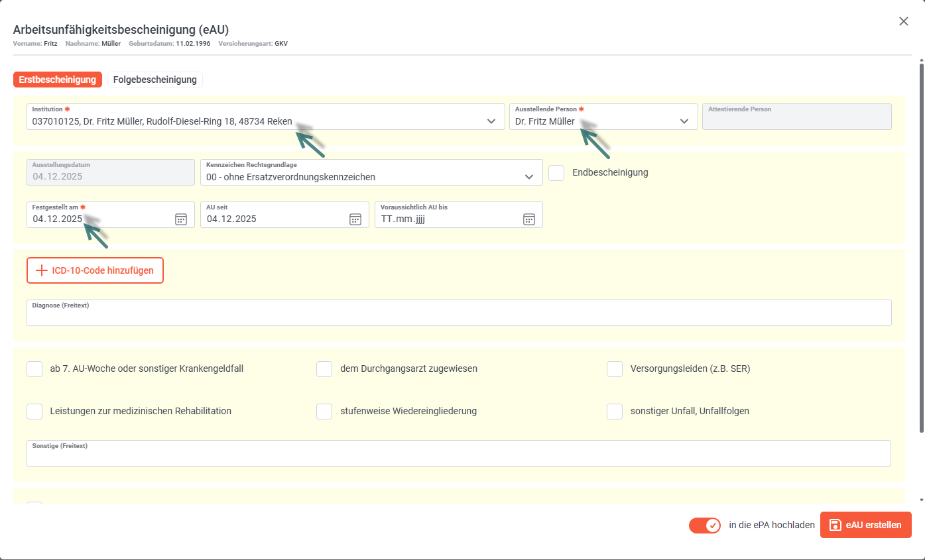Check the Endbescheinigung checkbox
This screenshot has height=560, width=925.
(556, 172)
